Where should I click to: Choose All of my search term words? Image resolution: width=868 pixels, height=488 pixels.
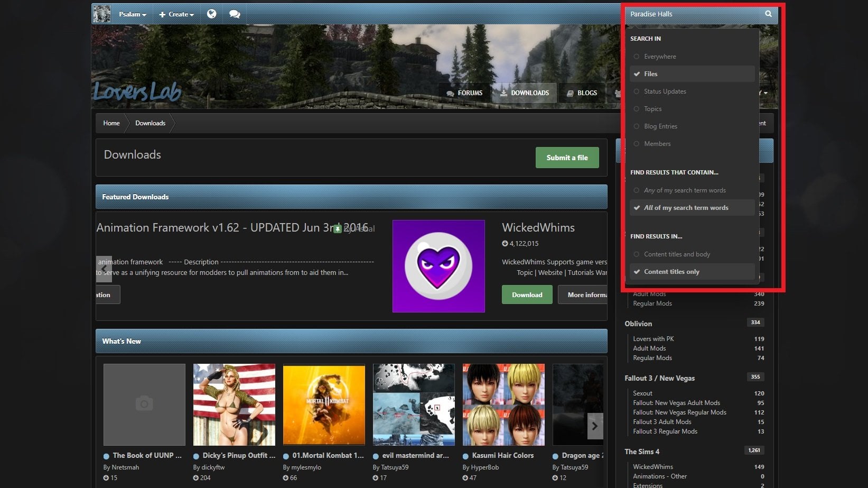[x=692, y=208]
